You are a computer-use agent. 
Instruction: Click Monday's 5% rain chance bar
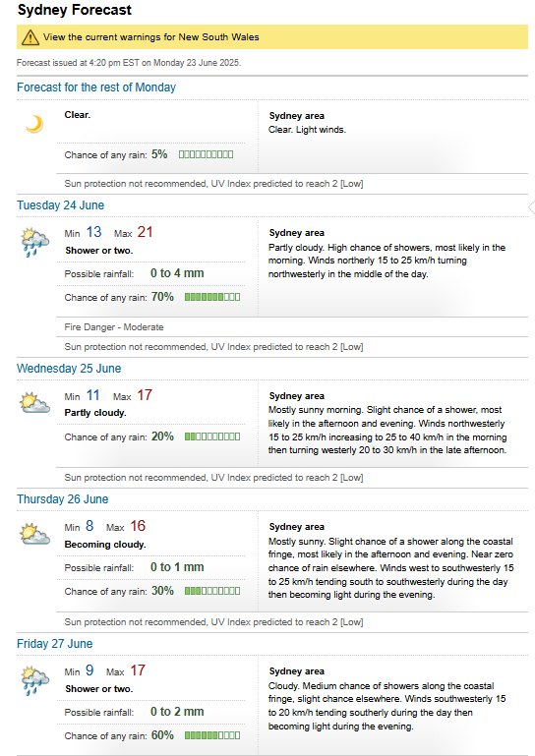tap(206, 154)
